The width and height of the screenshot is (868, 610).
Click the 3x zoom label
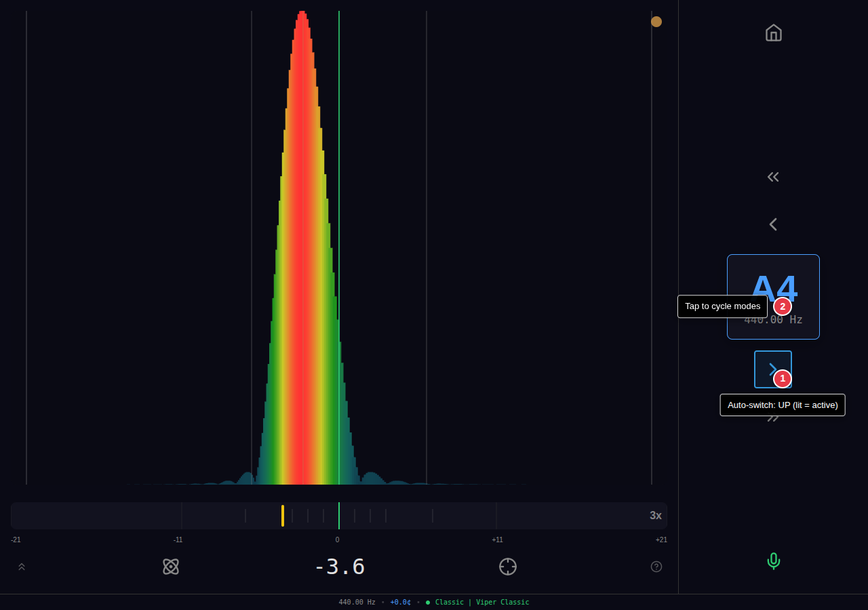655,516
